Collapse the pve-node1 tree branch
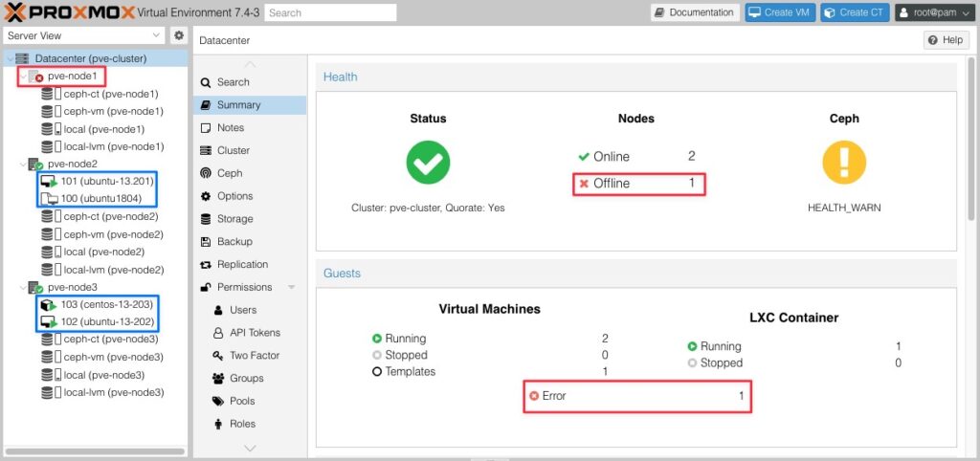Viewport: 980px width, 461px height. click(x=24, y=77)
